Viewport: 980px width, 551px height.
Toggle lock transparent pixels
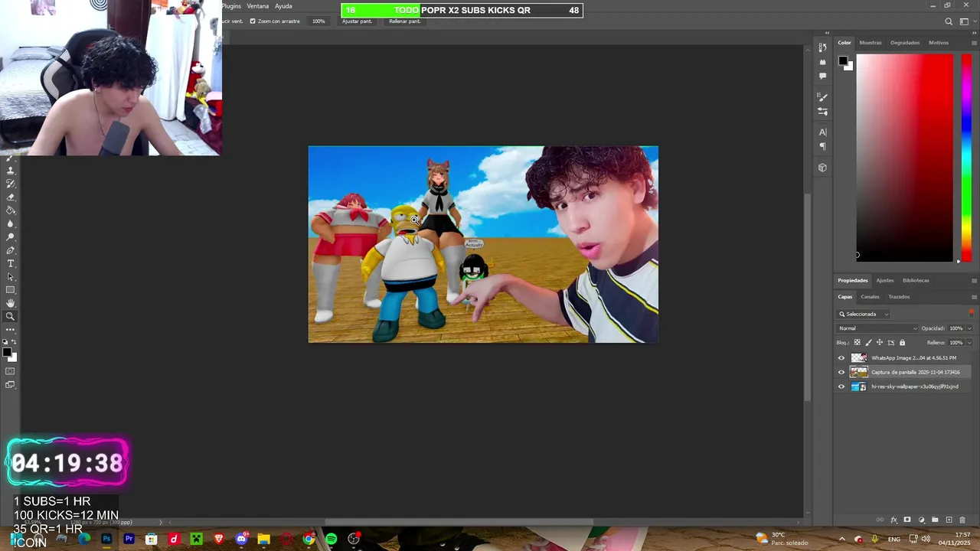pyautogui.click(x=857, y=343)
